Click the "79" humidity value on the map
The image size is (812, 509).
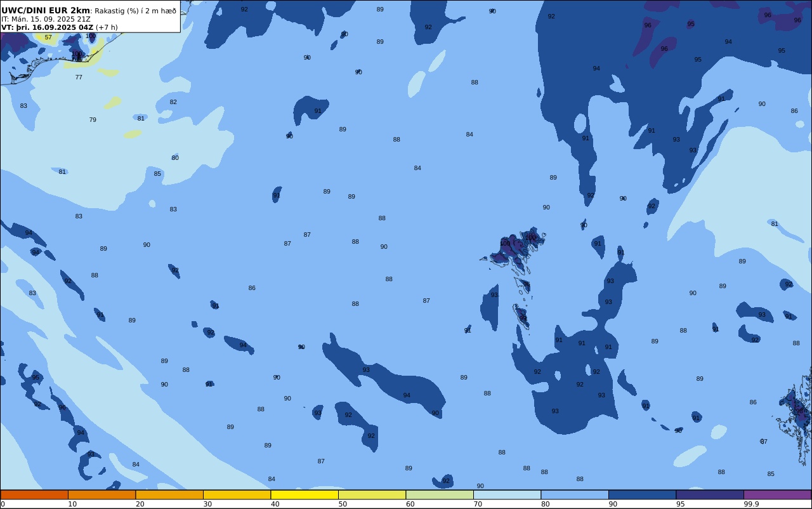(x=93, y=120)
